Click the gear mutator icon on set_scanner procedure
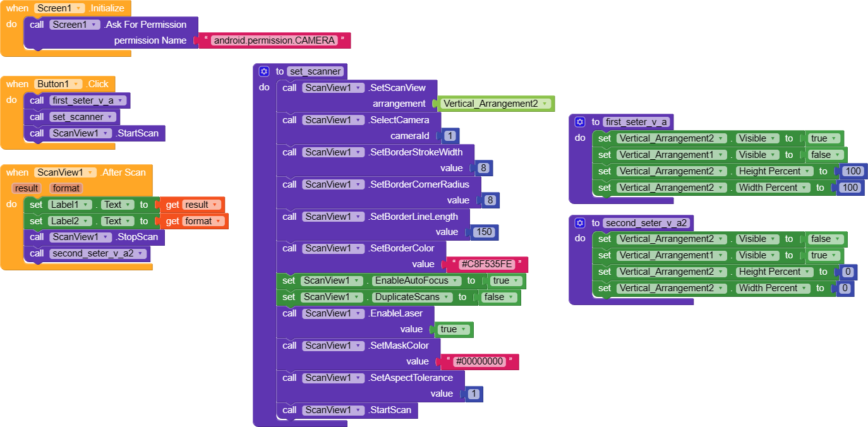 [x=264, y=71]
